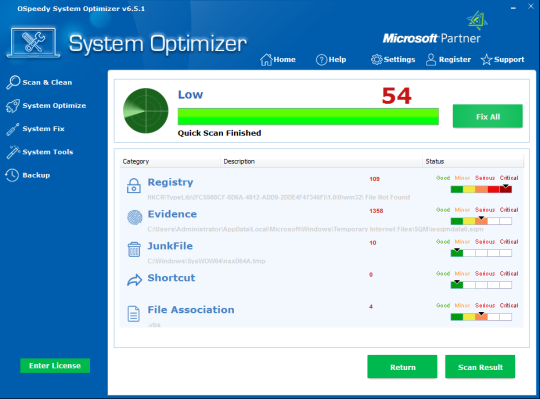
Task: Click the Home house icon
Action: pyautogui.click(x=266, y=60)
